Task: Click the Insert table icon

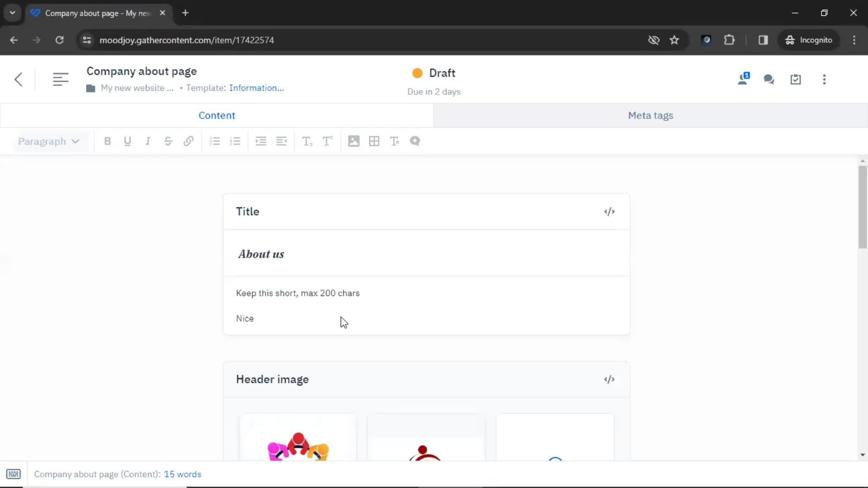Action: click(374, 141)
